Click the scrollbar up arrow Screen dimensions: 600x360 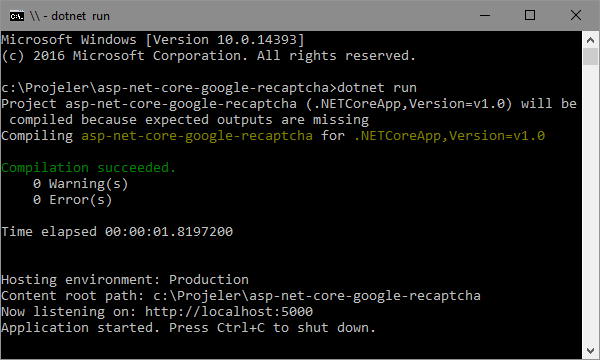click(x=590, y=40)
